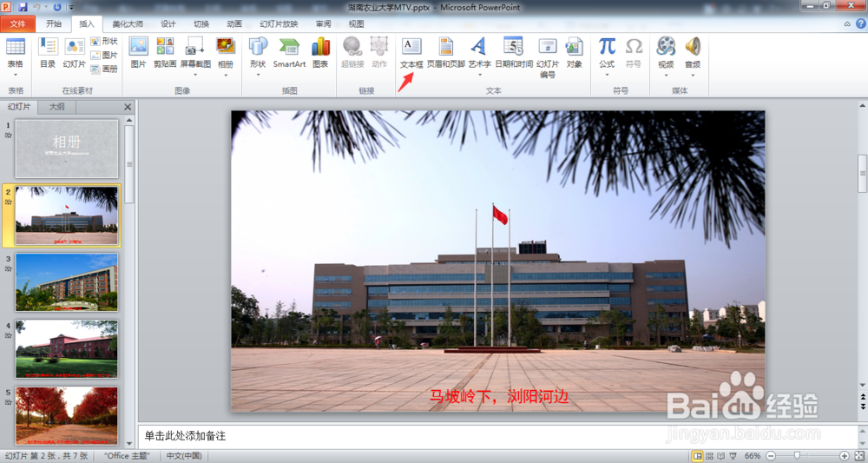868x463 pixels.
Task: Open the 艺术字 WordArt gallery
Action: coord(479,53)
